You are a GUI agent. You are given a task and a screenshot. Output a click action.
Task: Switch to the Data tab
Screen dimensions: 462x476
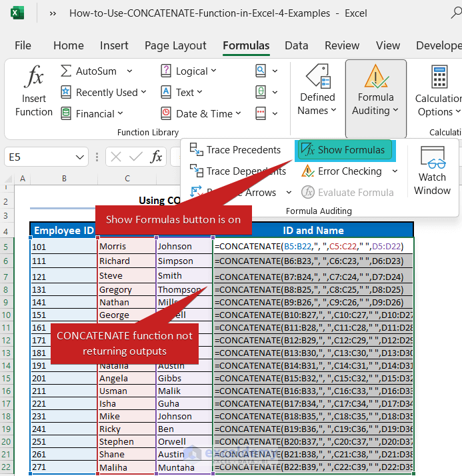pos(296,45)
